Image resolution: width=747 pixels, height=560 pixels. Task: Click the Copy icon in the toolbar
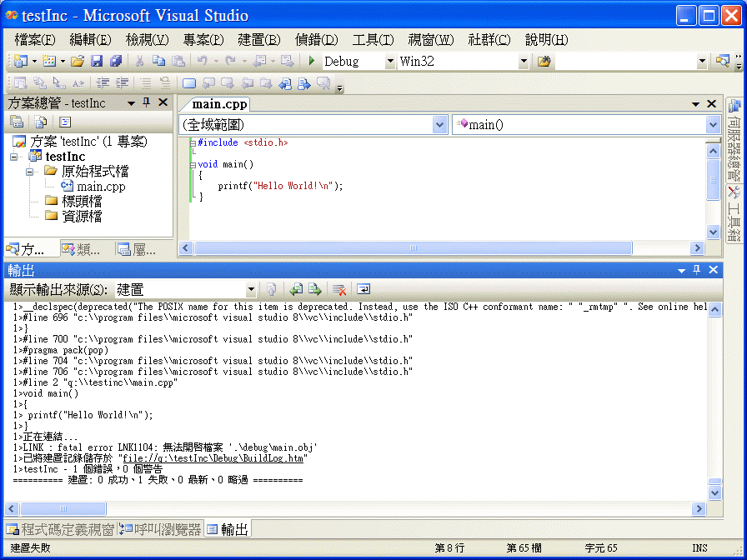158,61
